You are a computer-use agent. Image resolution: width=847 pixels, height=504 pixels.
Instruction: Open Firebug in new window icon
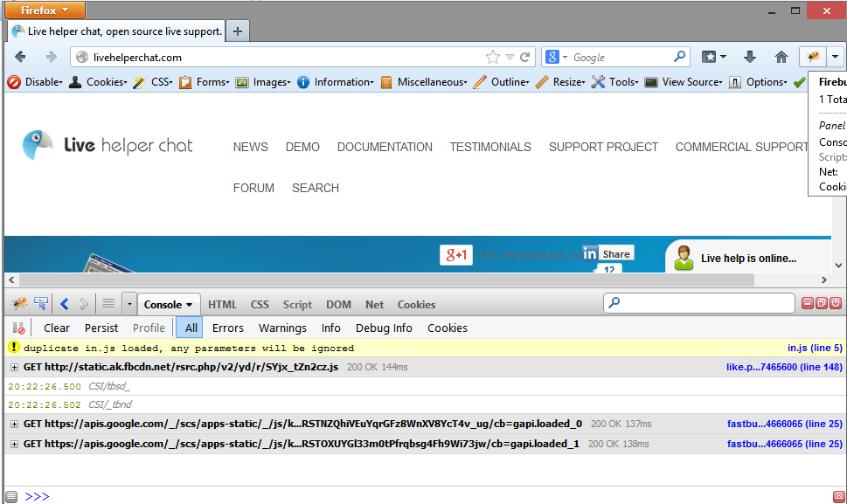coord(822,303)
